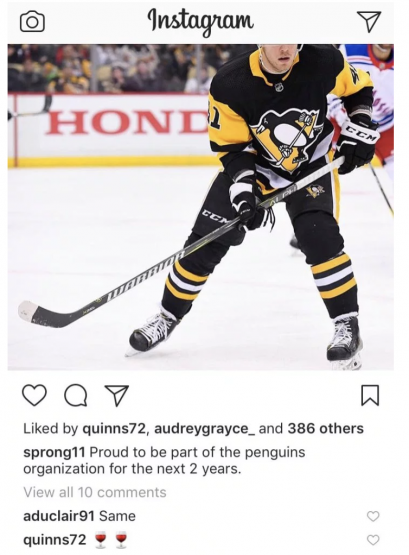Open direct messages paper plane icon in header
Screen dimensions: 409x555
pos(369,21)
